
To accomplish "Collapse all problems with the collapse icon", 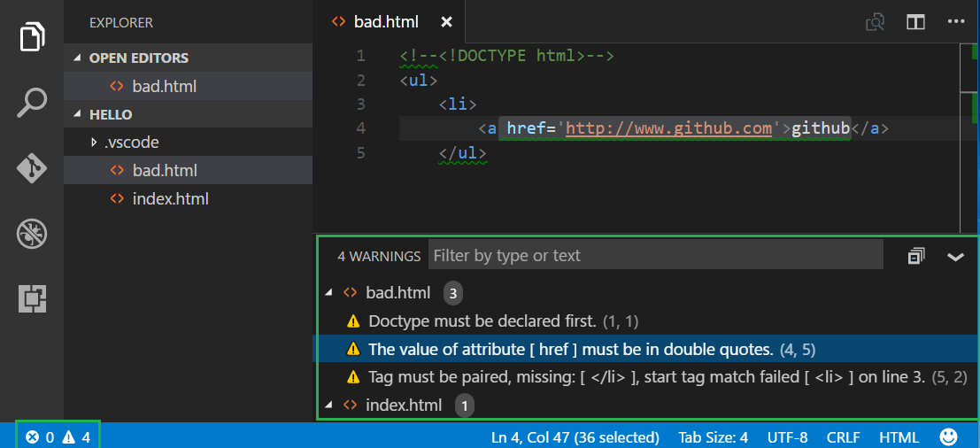I will click(x=915, y=256).
